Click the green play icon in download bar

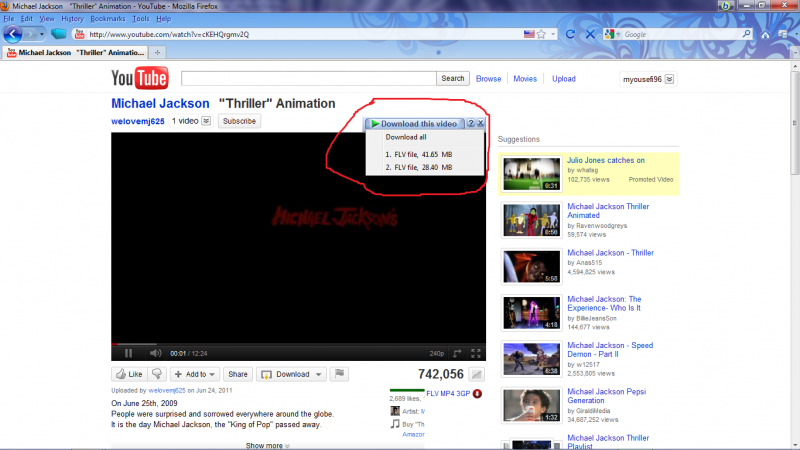click(375, 123)
